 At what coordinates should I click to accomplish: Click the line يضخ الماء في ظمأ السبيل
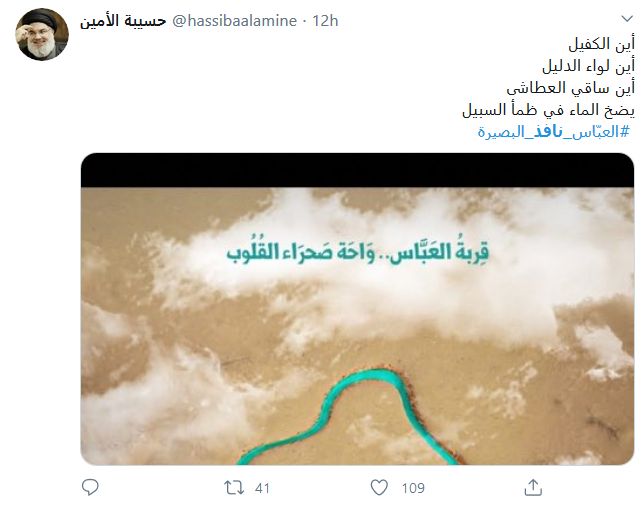tap(549, 110)
